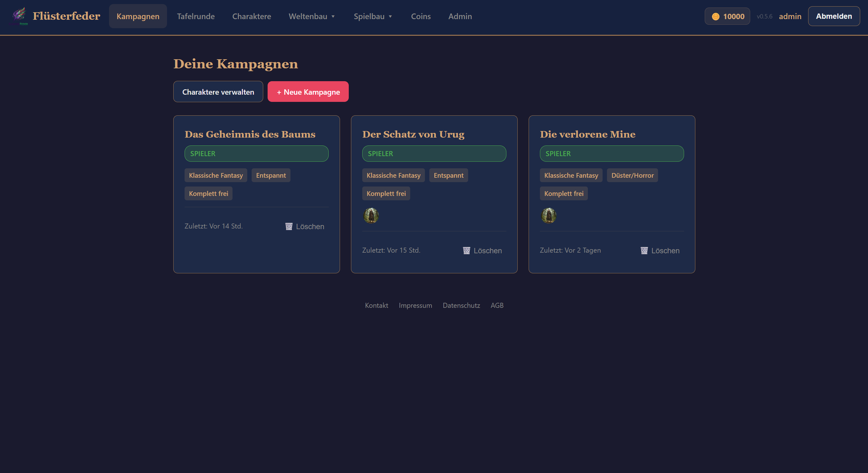Viewport: 868px width, 473px height.
Task: Open the Datenschutz footer link
Action: 461,305
